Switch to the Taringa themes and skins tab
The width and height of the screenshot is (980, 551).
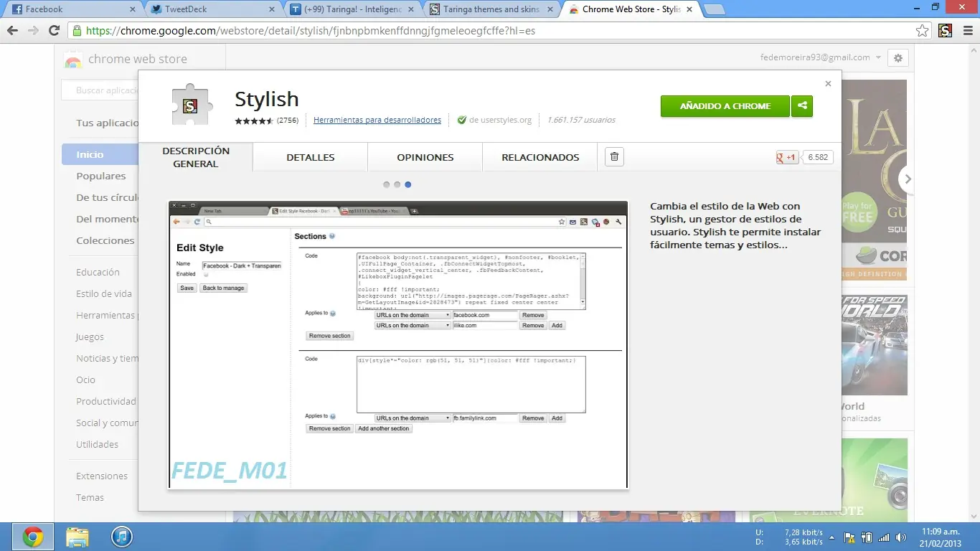(491, 9)
